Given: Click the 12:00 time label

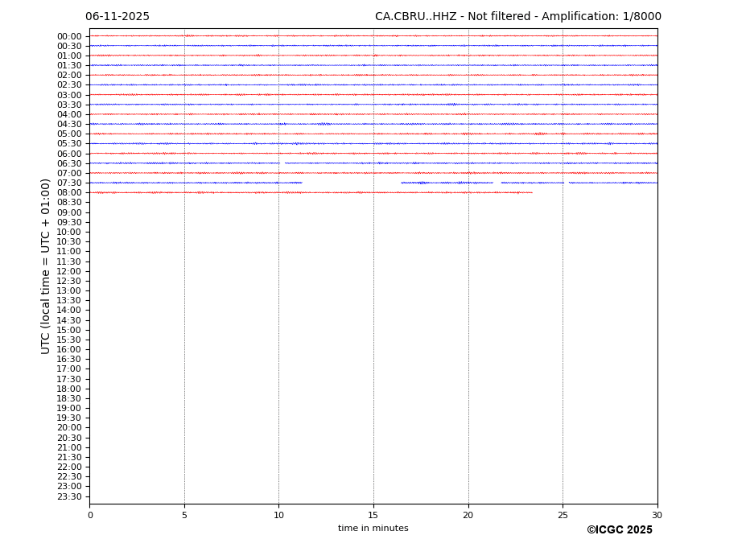Looking at the screenshot, I should pos(69,271).
